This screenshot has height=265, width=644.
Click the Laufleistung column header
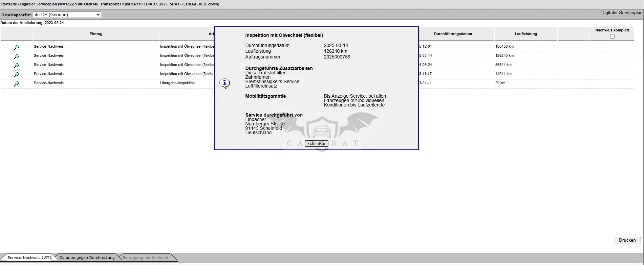(526, 34)
